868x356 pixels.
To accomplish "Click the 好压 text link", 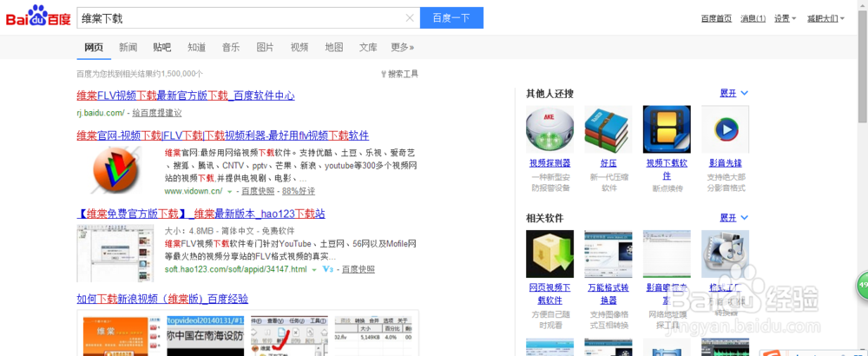I will [608, 163].
